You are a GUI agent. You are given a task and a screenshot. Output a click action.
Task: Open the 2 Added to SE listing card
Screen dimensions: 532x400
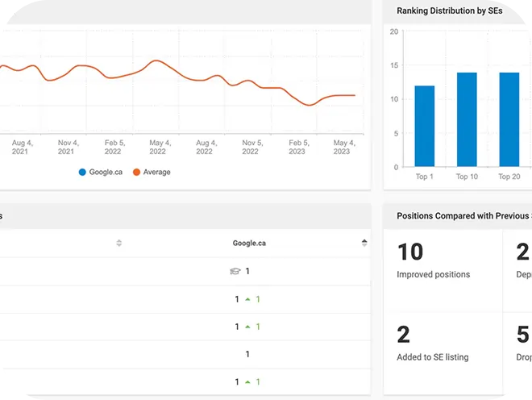point(442,343)
